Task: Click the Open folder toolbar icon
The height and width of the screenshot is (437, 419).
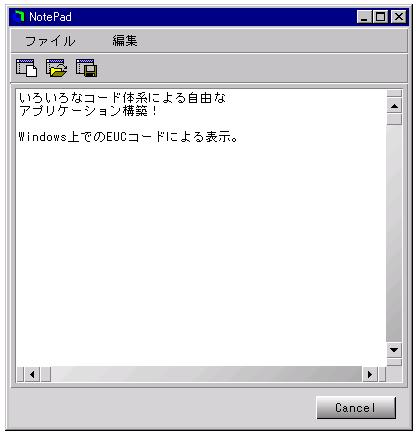Action: pos(56,68)
